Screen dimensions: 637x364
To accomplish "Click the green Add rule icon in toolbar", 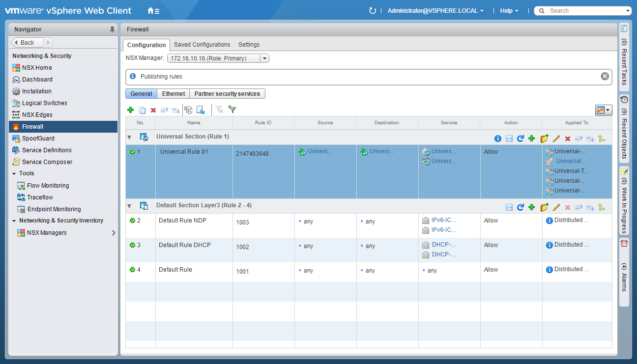I will 130,110.
